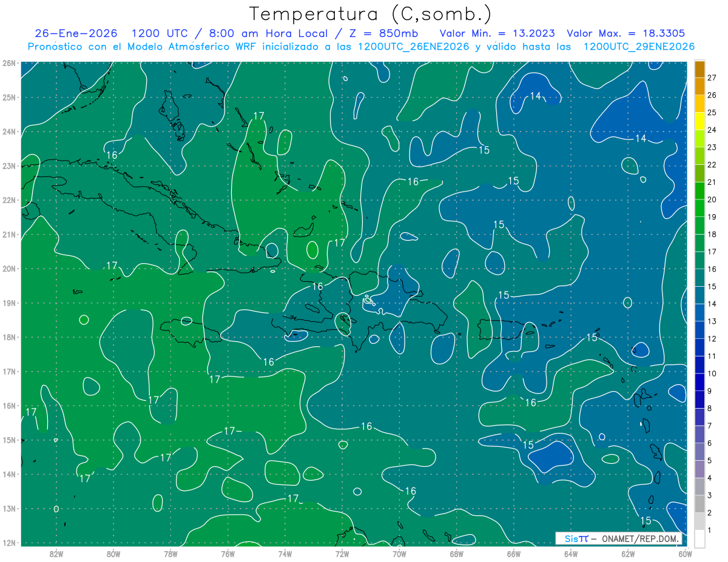Screen dimensions: 728x562
Task: Click the '80W' longitude axis label
Action: 113,553
